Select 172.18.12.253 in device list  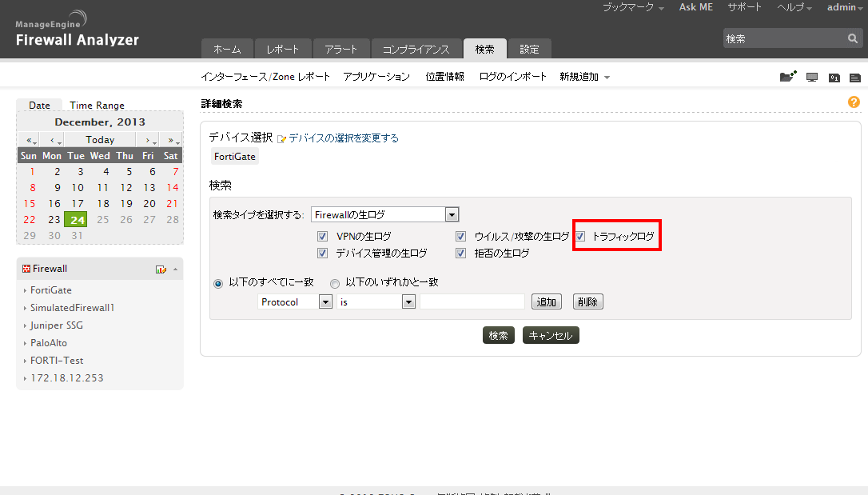pos(66,378)
